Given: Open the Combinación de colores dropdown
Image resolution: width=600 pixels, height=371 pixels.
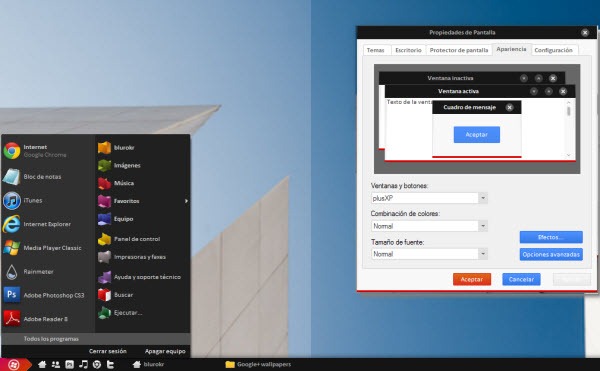Looking at the screenshot, I should pyautogui.click(x=483, y=226).
